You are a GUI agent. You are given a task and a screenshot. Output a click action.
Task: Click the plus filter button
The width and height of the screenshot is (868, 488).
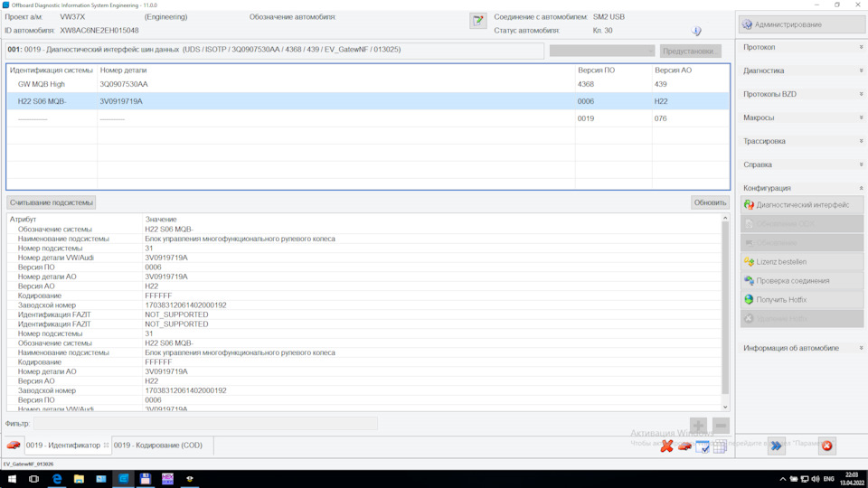[698, 426]
